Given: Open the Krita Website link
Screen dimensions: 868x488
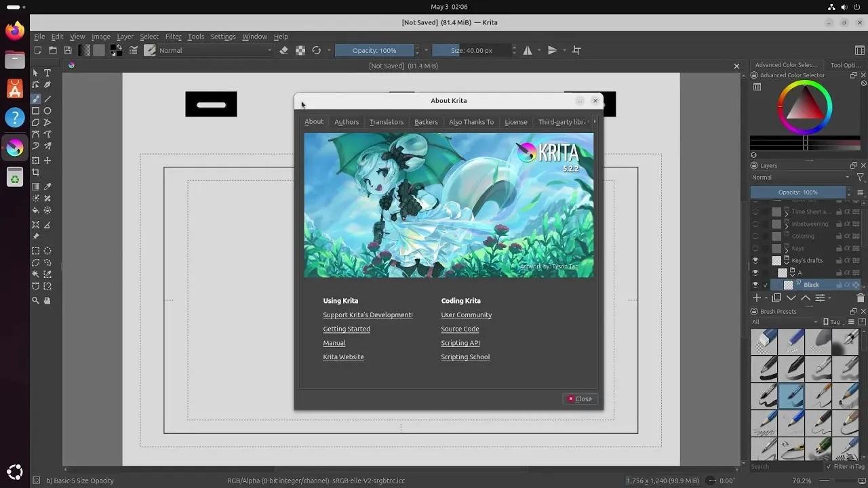Looking at the screenshot, I should tap(343, 357).
